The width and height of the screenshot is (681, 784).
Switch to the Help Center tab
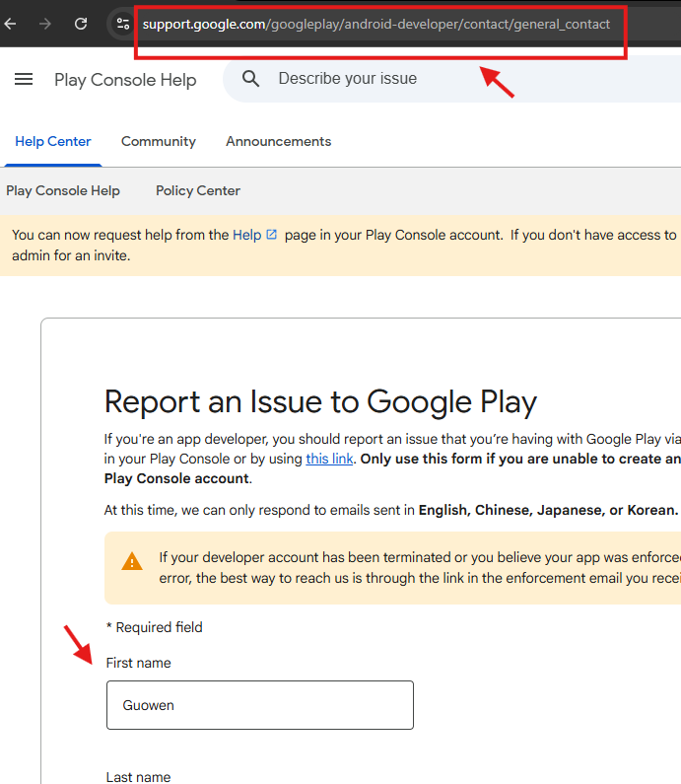coord(53,141)
